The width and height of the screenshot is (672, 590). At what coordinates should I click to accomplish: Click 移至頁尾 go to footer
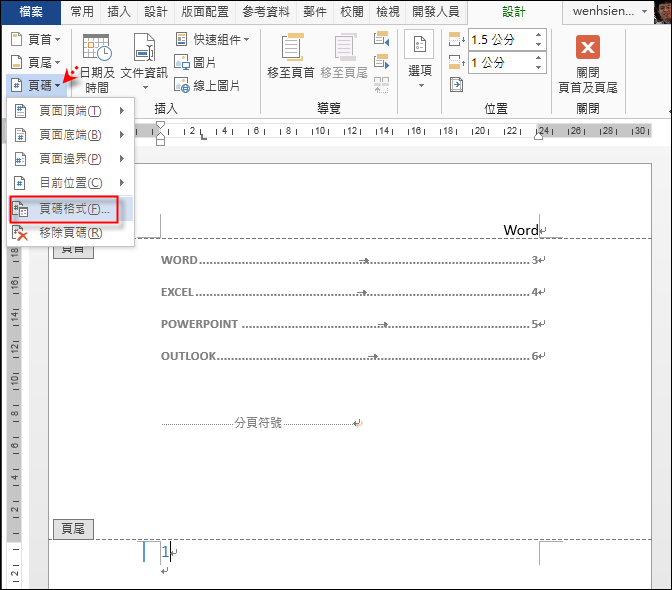pyautogui.click(x=344, y=56)
